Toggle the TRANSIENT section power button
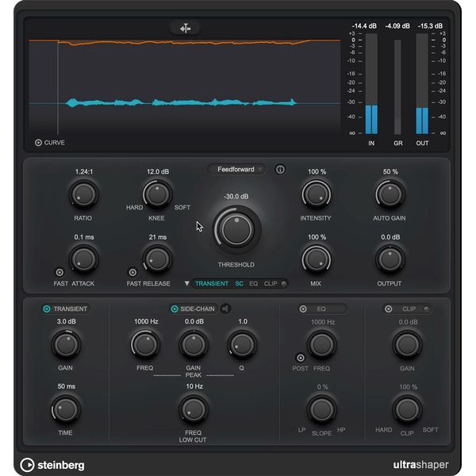The width and height of the screenshot is (476, 476). (47, 309)
